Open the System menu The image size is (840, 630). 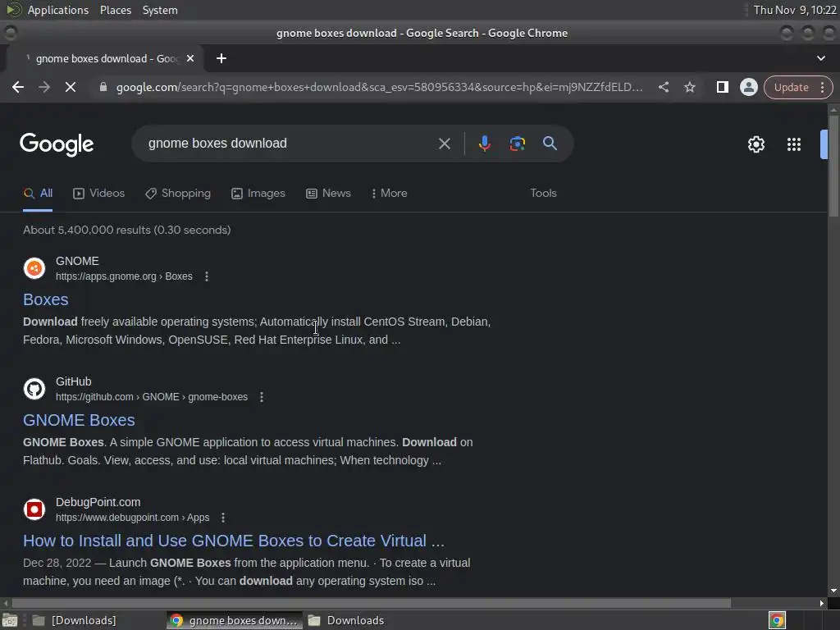[160, 10]
